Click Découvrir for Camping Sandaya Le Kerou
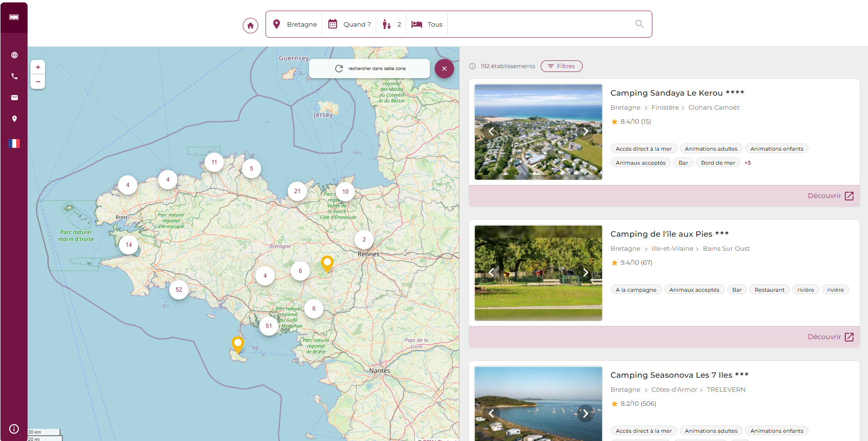 (830, 196)
